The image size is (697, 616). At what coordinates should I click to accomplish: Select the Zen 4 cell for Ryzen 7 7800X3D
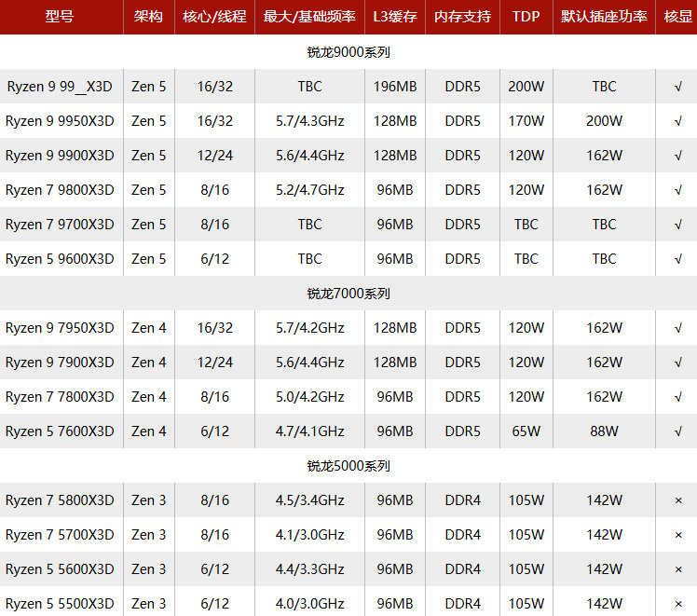pos(149,397)
